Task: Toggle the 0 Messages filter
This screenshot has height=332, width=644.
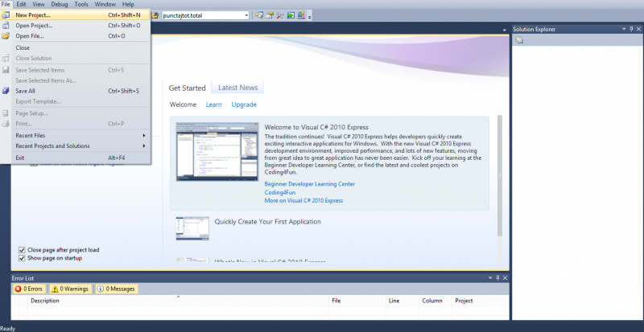Action: [x=117, y=289]
